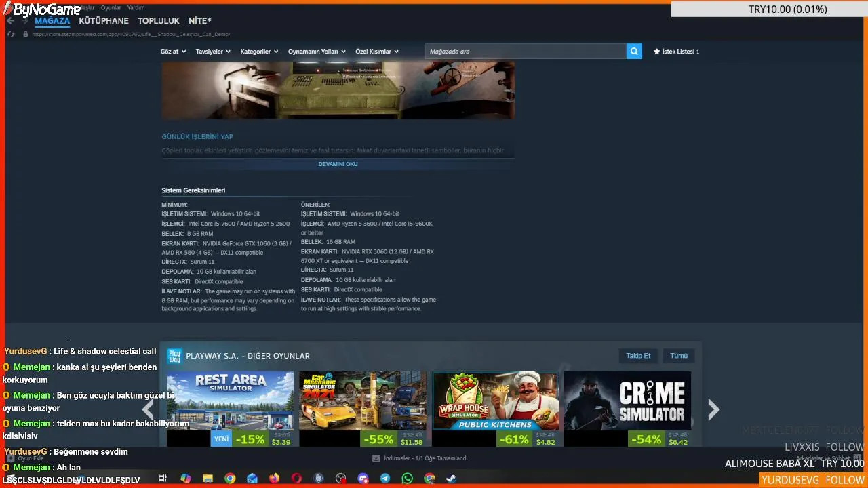
Task: Open the downloads icon in the bottom bar
Action: coord(376,458)
